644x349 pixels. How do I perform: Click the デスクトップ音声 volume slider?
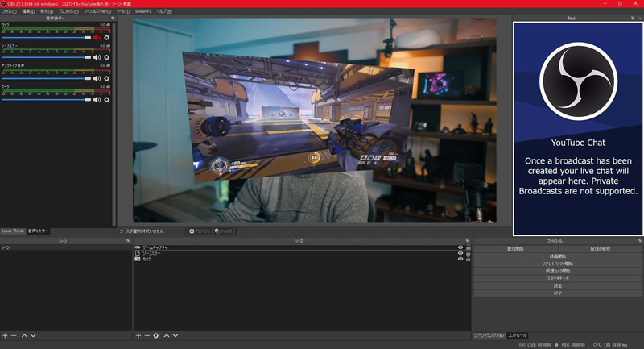47,78
